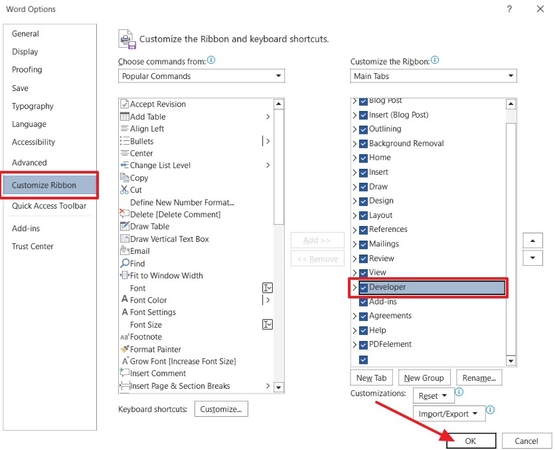Click the Format Painter brush icon

(125, 349)
